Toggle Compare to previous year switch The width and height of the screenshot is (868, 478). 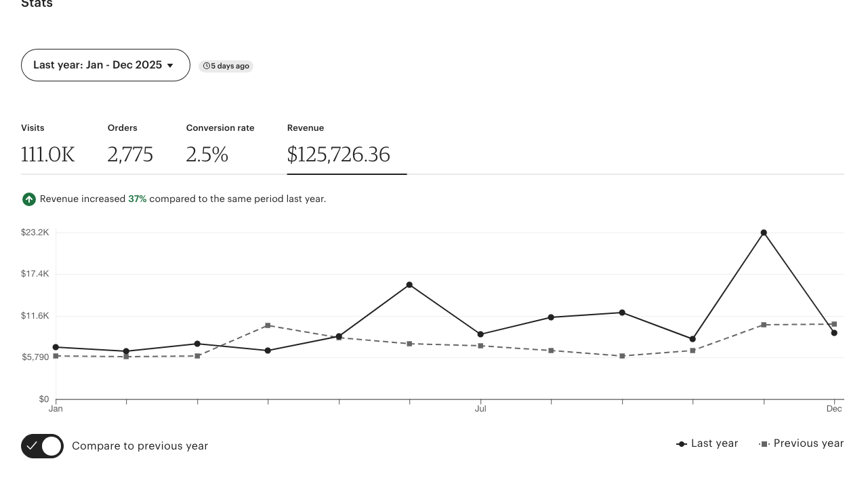click(x=42, y=446)
